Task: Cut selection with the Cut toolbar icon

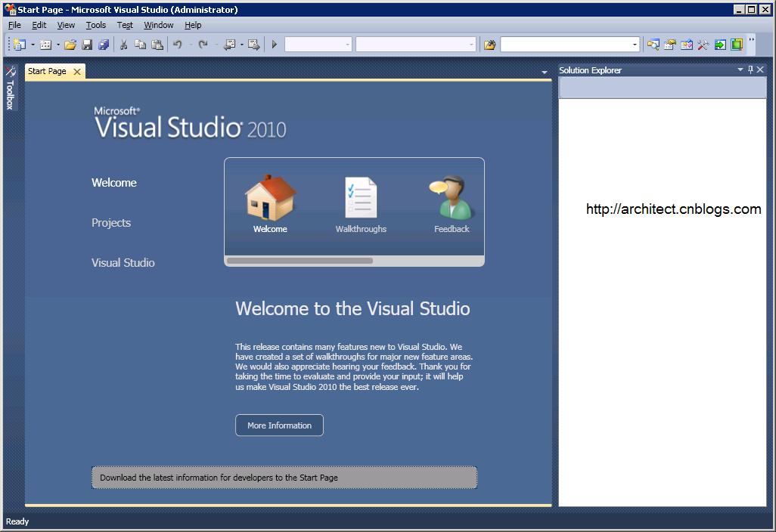Action: (123, 44)
